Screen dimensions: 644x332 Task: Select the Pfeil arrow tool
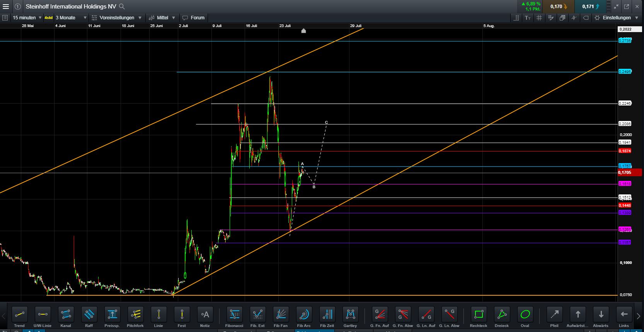554,315
